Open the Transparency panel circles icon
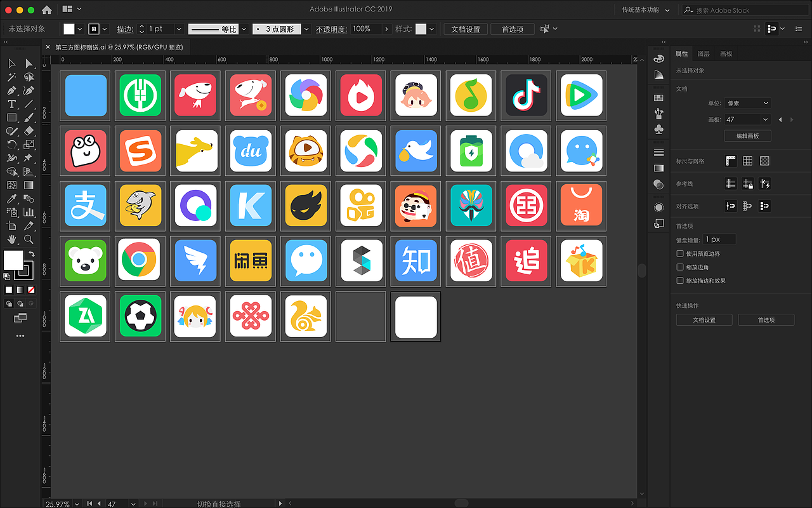The height and width of the screenshot is (508, 812). pyautogui.click(x=658, y=184)
